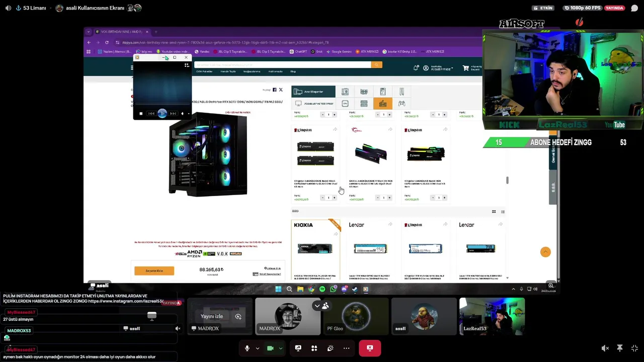Viewport: 644px width, 362px height.
Task: Open the 53 Limanı channel name
Action: [34, 8]
